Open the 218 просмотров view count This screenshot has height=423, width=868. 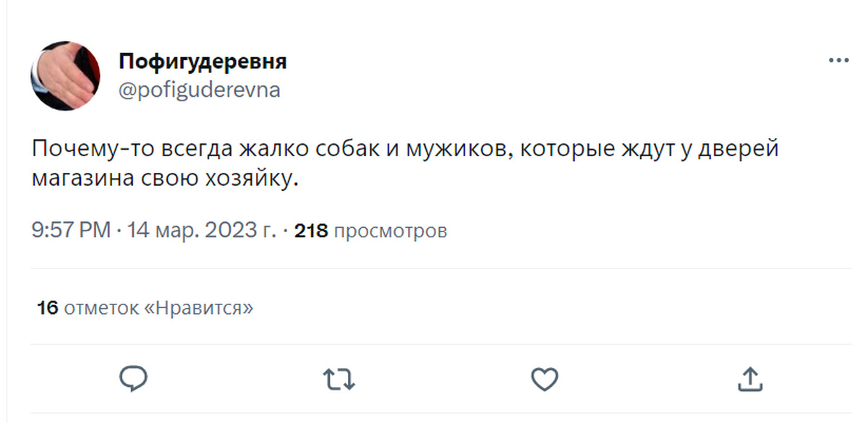[370, 231]
